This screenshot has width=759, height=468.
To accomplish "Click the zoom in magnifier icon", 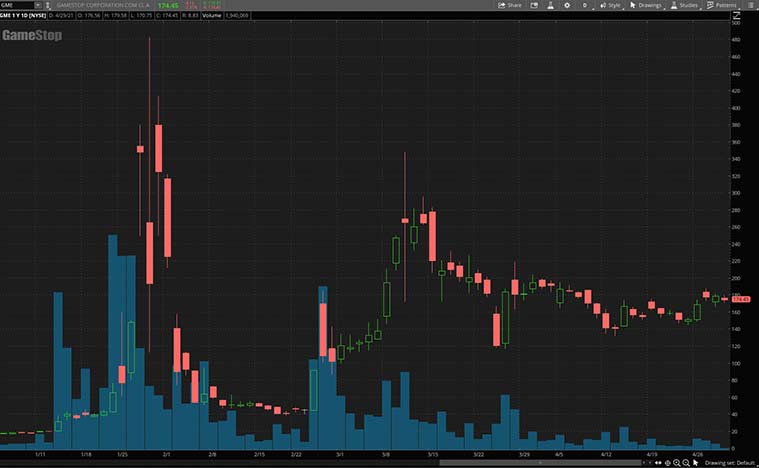I will coord(675,463).
